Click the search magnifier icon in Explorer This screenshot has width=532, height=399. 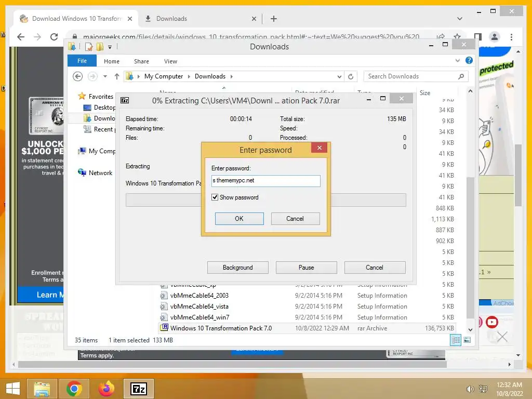pos(461,76)
